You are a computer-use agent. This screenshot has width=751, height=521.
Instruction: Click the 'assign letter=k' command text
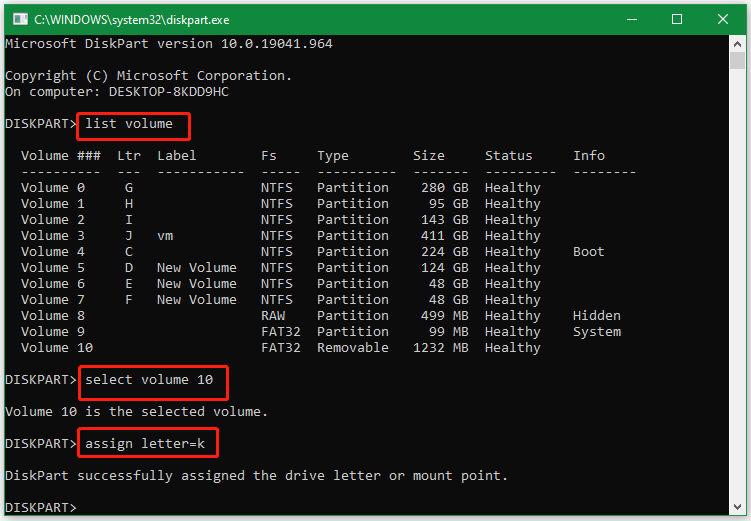pyautogui.click(x=145, y=444)
